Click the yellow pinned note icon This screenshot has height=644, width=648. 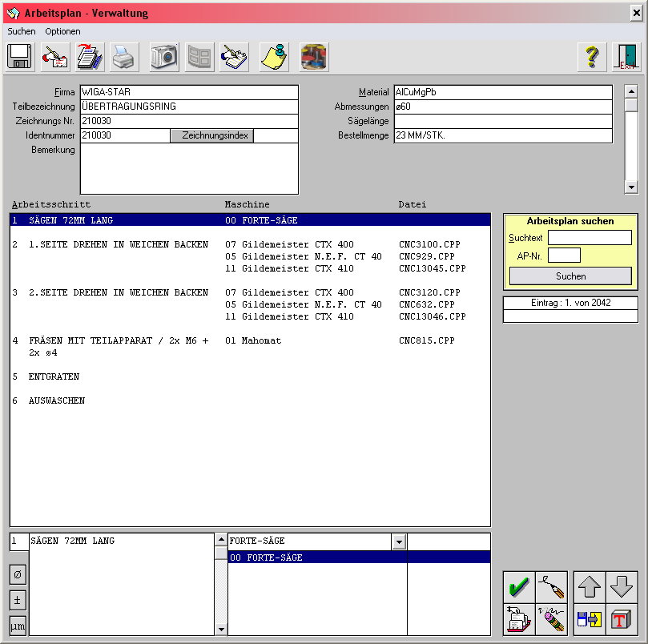point(275,57)
